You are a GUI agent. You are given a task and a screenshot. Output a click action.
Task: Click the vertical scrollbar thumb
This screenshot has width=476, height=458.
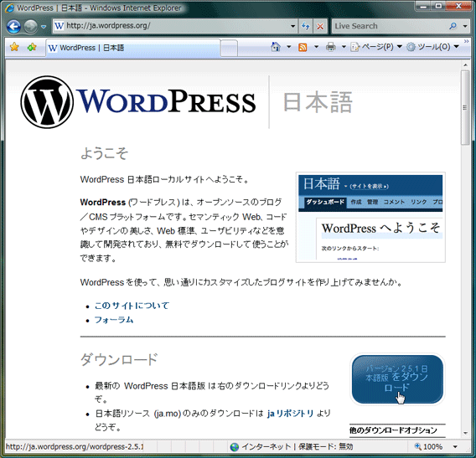[465, 107]
